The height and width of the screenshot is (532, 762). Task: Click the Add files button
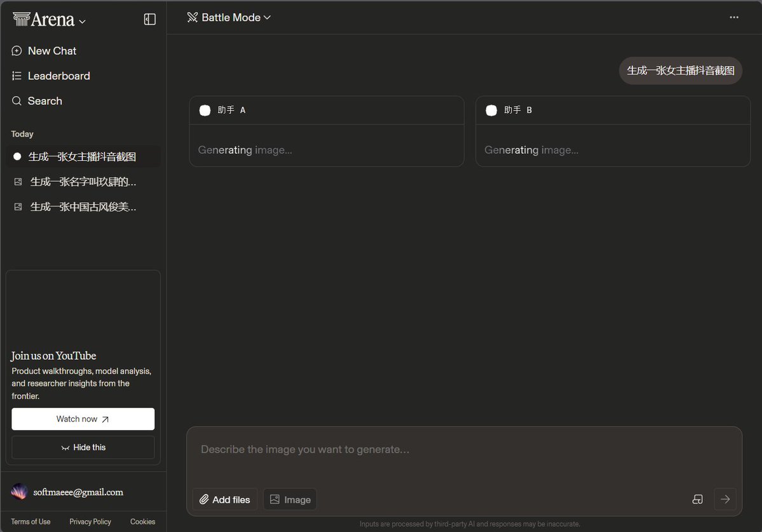(x=225, y=500)
